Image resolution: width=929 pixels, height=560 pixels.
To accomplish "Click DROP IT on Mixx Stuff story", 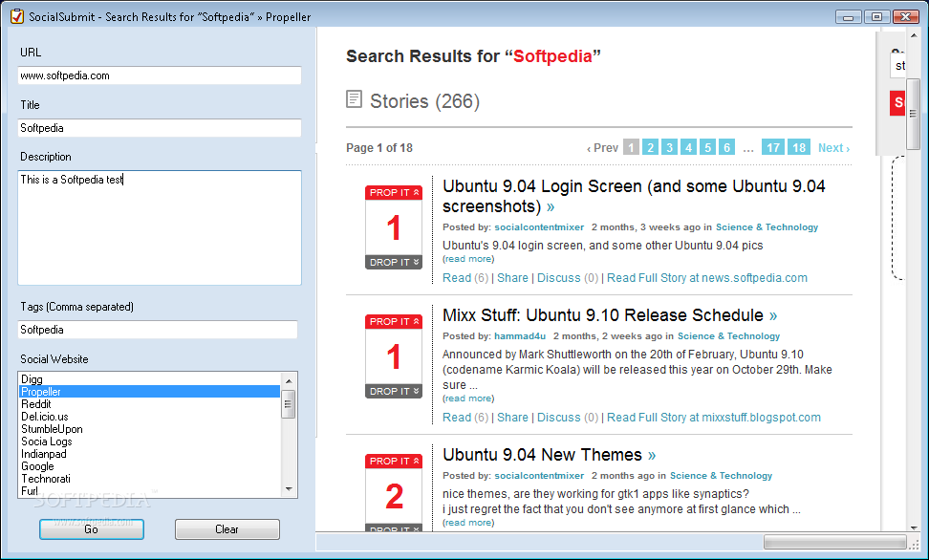I will click(x=394, y=391).
